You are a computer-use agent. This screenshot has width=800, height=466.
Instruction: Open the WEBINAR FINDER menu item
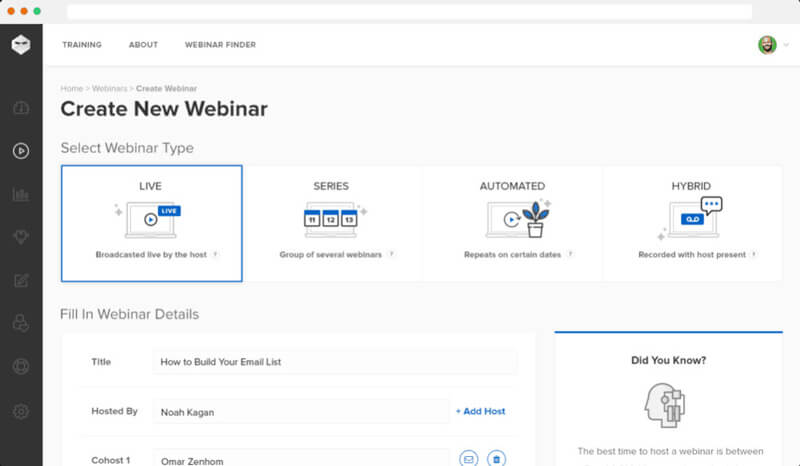coord(220,45)
